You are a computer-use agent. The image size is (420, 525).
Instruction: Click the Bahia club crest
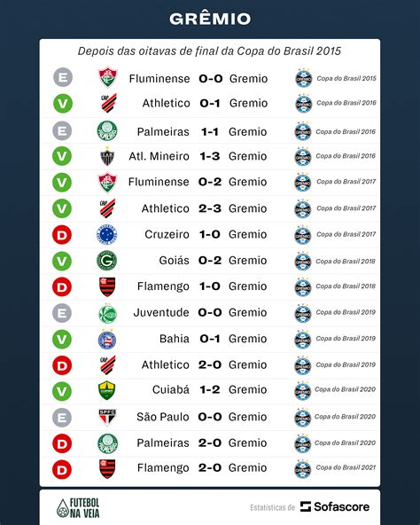[x=107, y=339]
